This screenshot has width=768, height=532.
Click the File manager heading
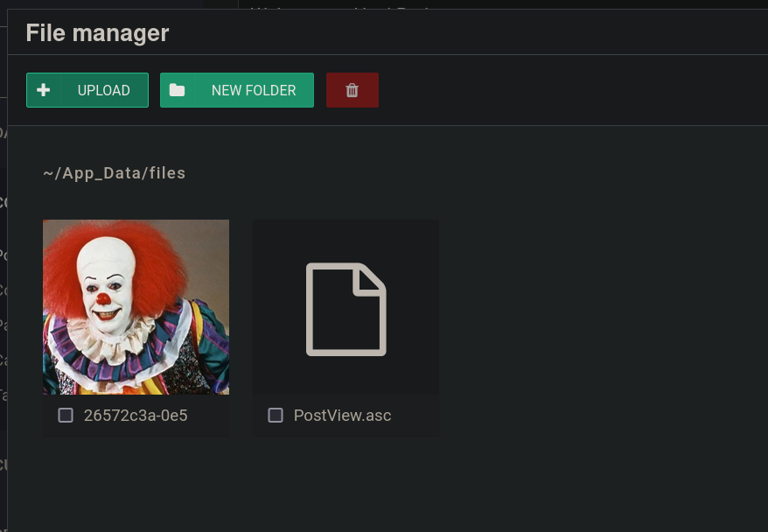(x=97, y=33)
